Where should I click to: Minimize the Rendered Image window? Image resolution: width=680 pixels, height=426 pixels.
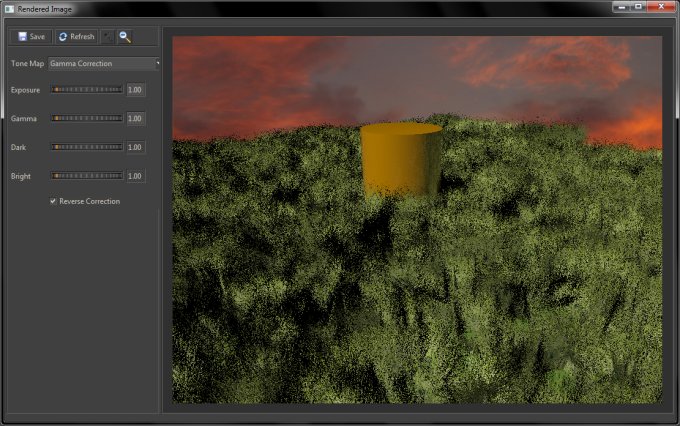[622, 7]
